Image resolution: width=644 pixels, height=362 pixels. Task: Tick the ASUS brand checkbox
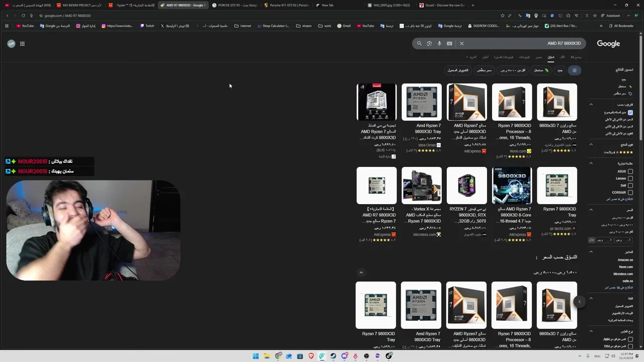click(630, 171)
